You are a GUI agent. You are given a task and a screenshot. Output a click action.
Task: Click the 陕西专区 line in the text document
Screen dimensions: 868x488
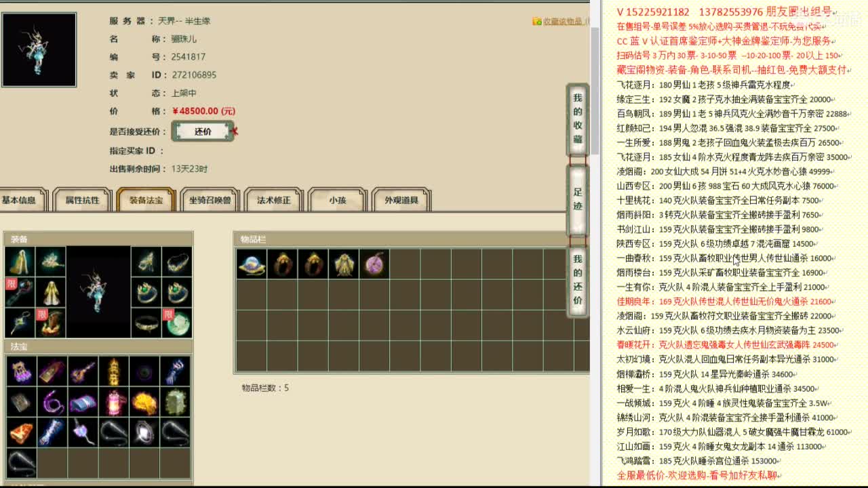pos(717,243)
